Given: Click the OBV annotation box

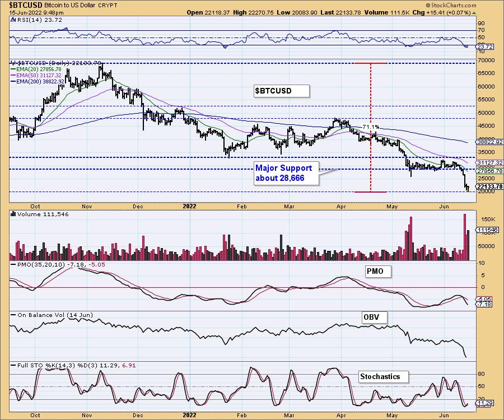Looking at the screenshot, I should tap(375, 318).
